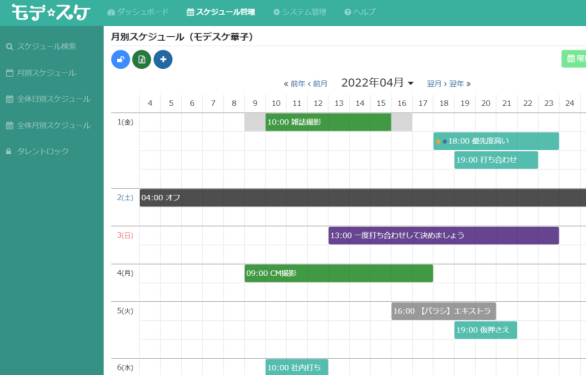586x375 pixels.
Task: Select 全体日別スケジュール in the sidebar
Action: pyautogui.click(x=49, y=99)
